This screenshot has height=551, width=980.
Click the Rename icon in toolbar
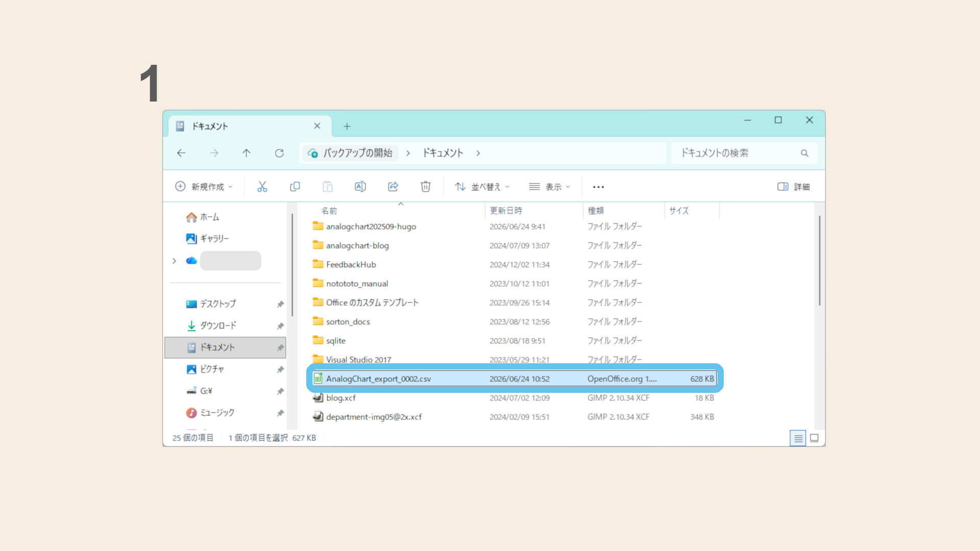point(360,187)
